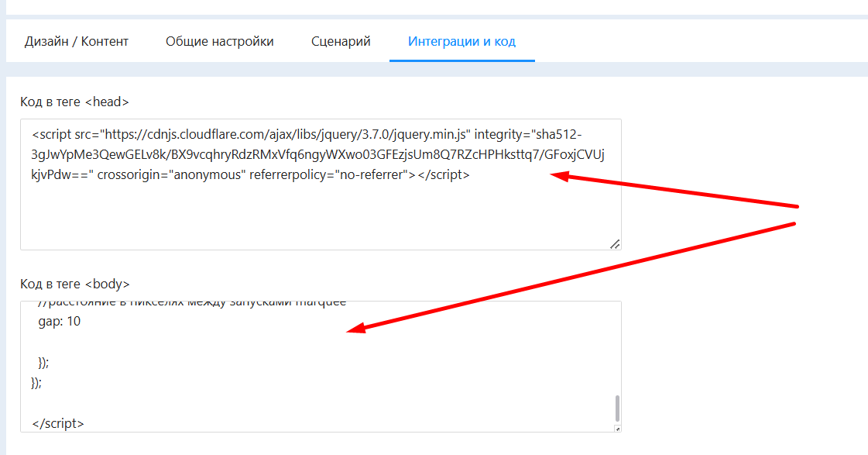Open the Дизайн / Контент tab
This screenshot has width=868, height=455.
77,42
